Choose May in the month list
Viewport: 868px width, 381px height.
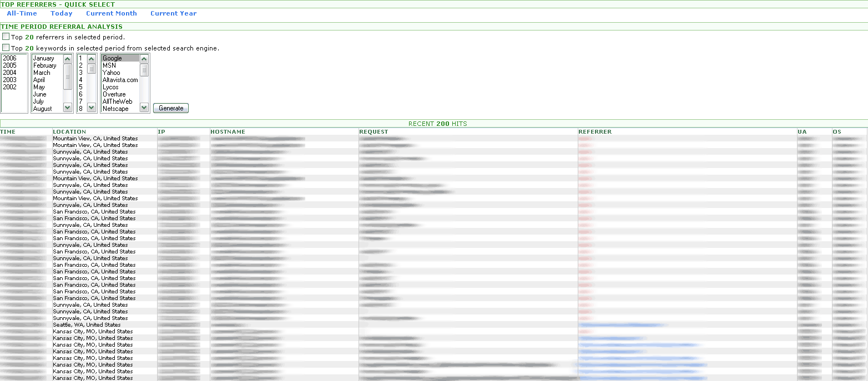tap(47, 87)
